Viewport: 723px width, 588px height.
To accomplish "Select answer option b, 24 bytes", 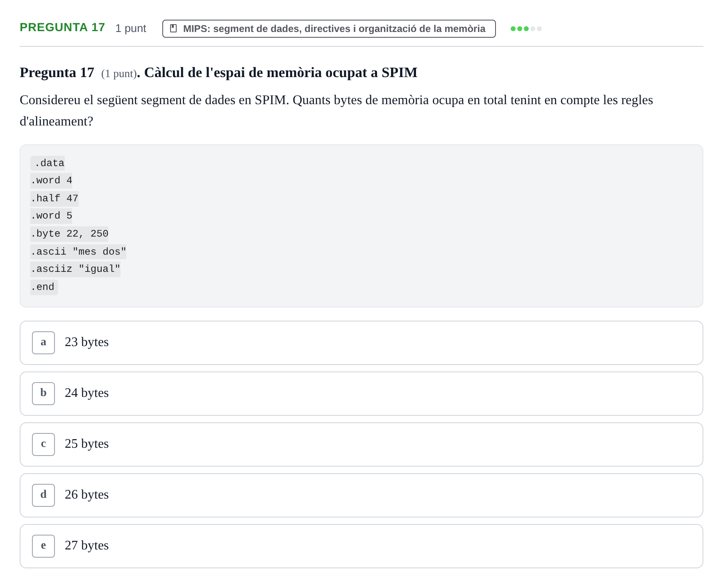I will click(361, 394).
